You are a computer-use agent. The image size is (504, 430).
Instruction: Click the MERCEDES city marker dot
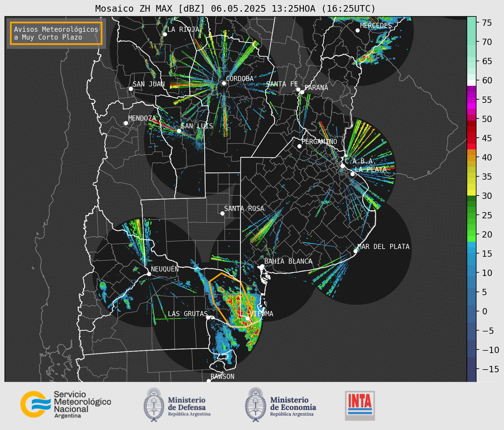(358, 31)
